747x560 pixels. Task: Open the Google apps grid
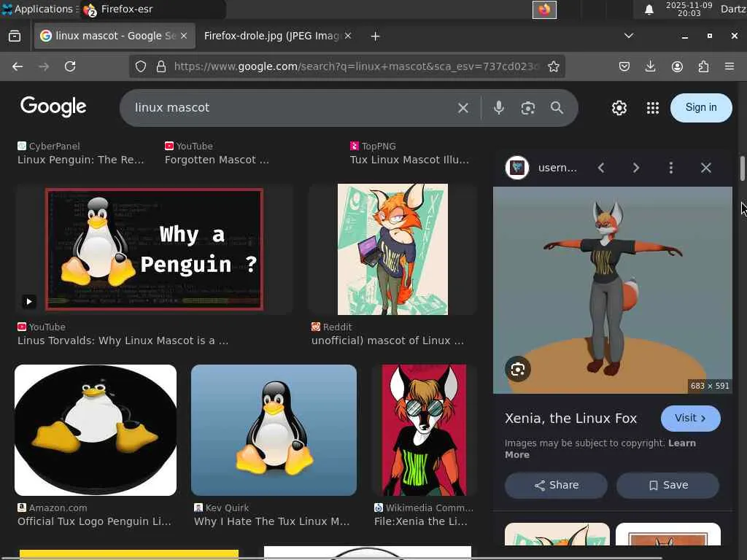point(653,108)
